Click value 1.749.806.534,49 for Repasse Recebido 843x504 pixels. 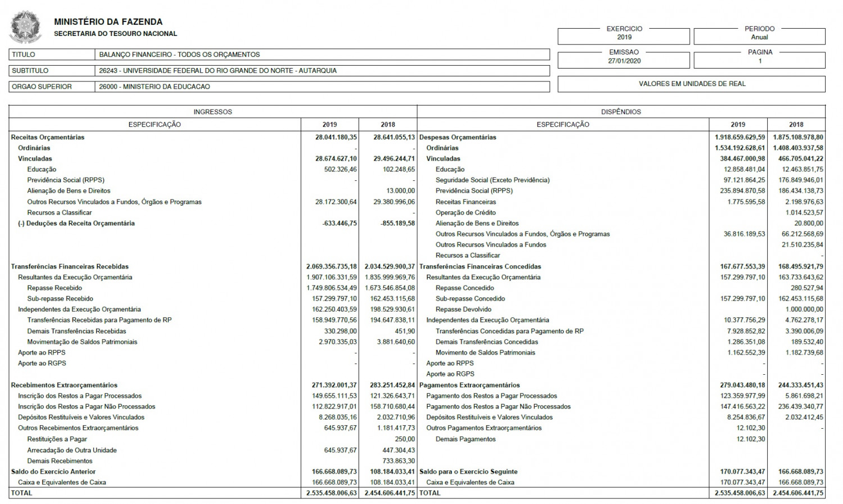point(332,288)
